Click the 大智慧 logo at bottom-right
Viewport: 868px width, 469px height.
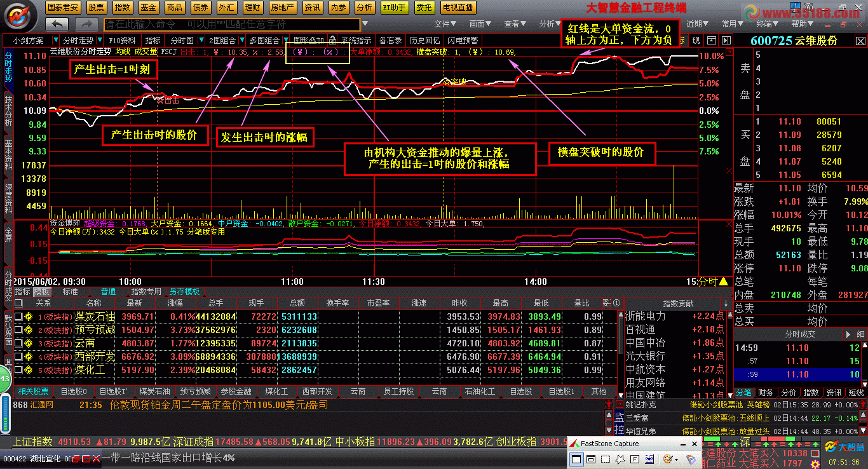(844, 447)
